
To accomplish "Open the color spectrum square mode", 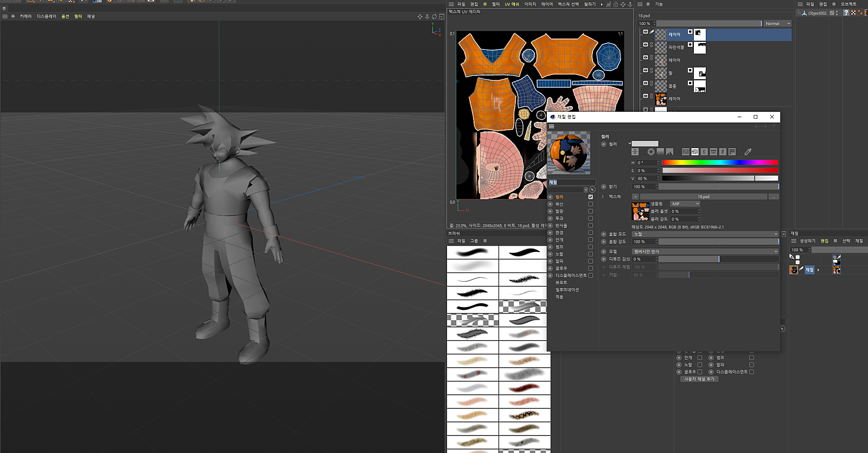I will coord(660,152).
